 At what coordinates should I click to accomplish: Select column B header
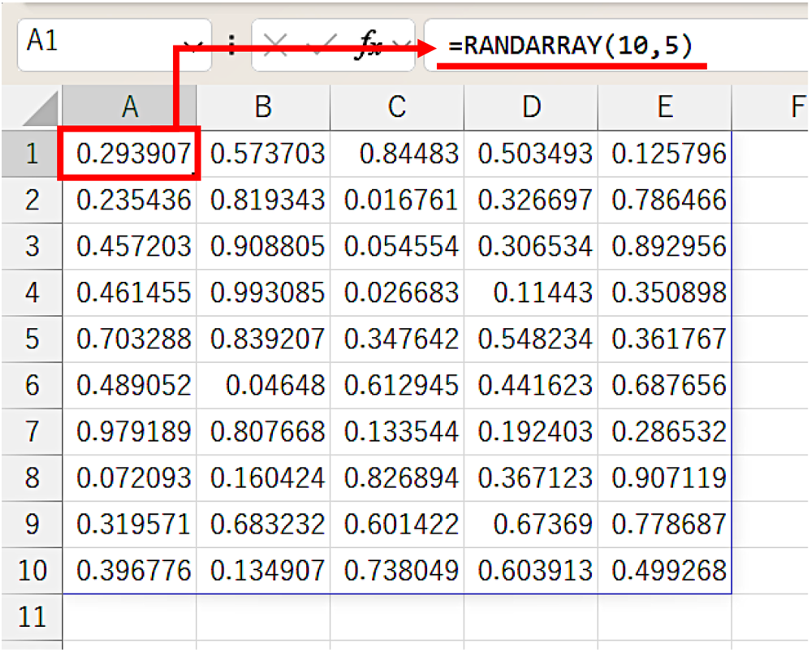(x=262, y=106)
